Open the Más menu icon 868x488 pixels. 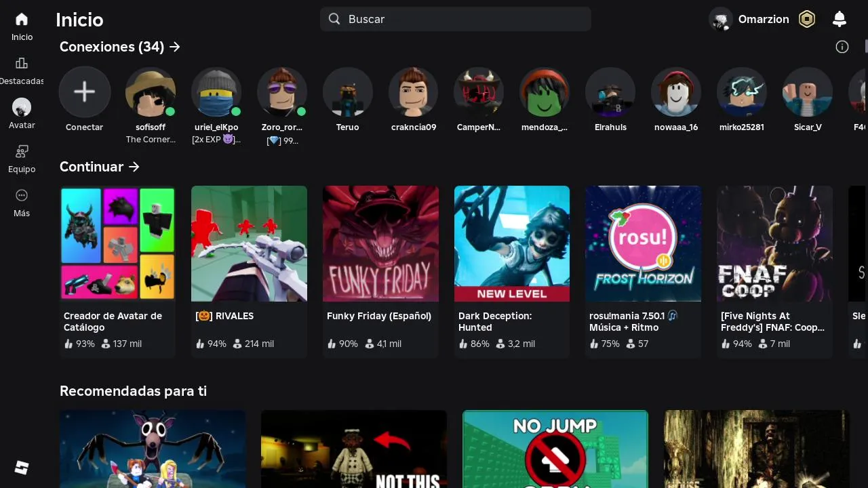[22, 195]
